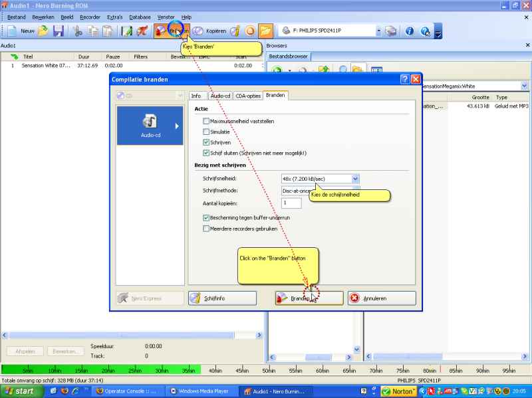
Task: Click the paste clipboard toolbar icon
Action: [x=108, y=31]
